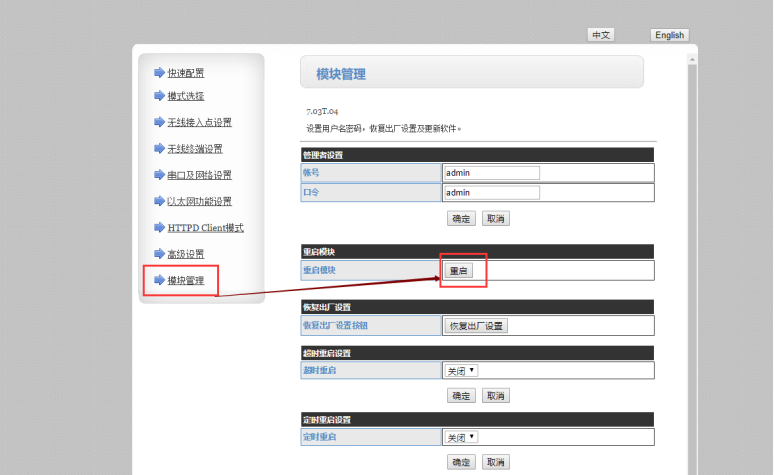Click the 恢复出厂设置 button
775x475 pixels.
(476, 326)
